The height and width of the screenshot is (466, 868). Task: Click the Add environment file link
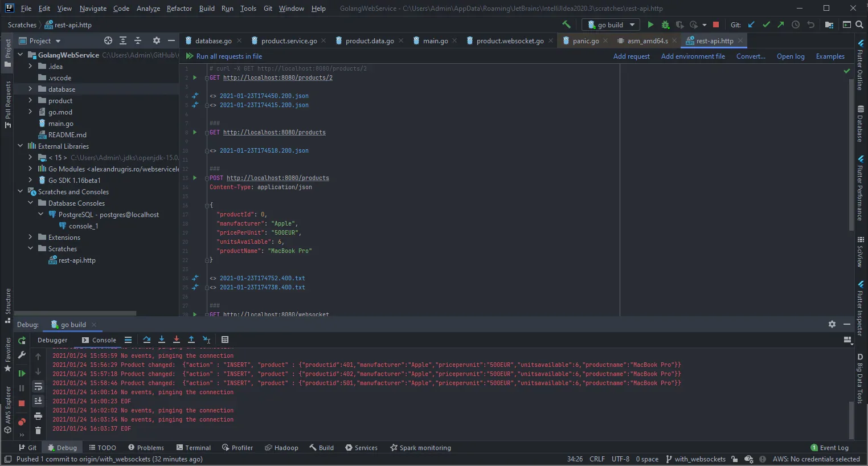[693, 56]
